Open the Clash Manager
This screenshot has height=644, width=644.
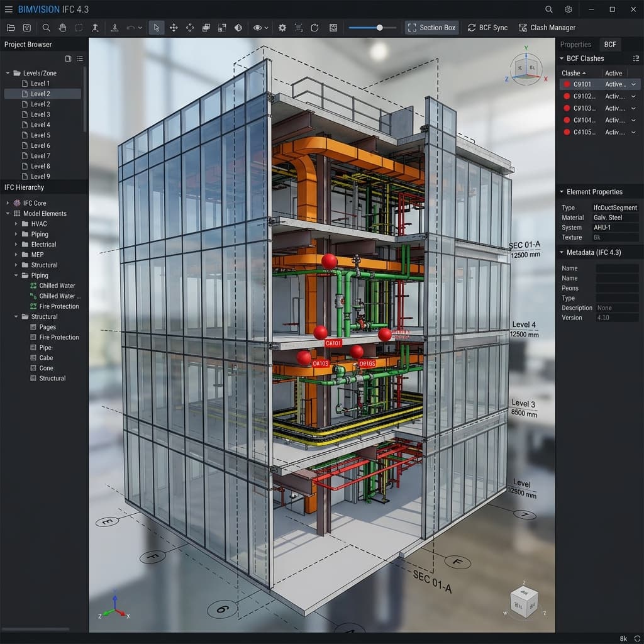(x=547, y=28)
